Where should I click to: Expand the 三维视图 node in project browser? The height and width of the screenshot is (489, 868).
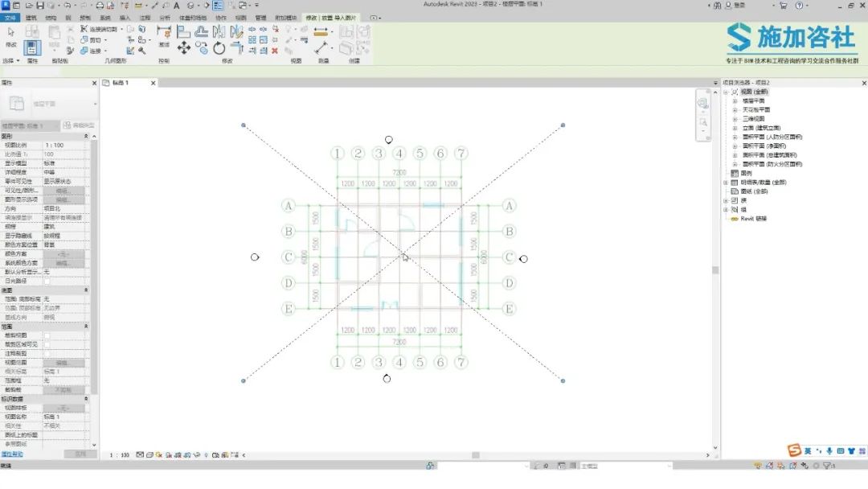pos(735,119)
